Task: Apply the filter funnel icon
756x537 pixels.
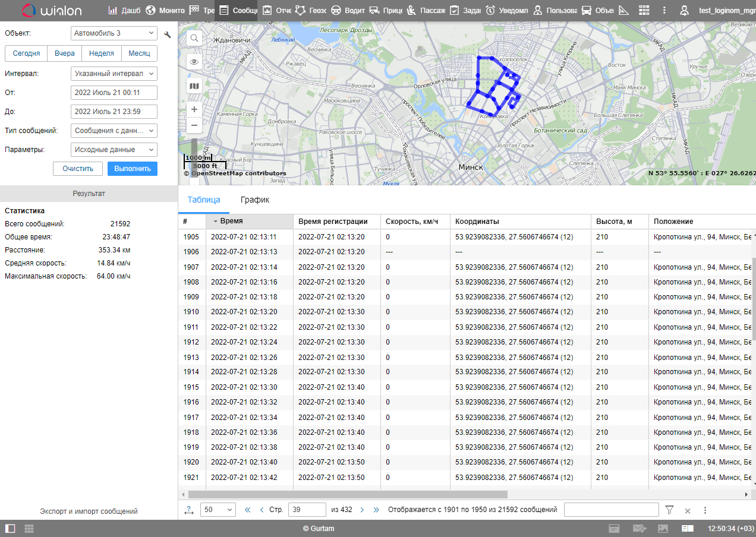Action: 670,510
